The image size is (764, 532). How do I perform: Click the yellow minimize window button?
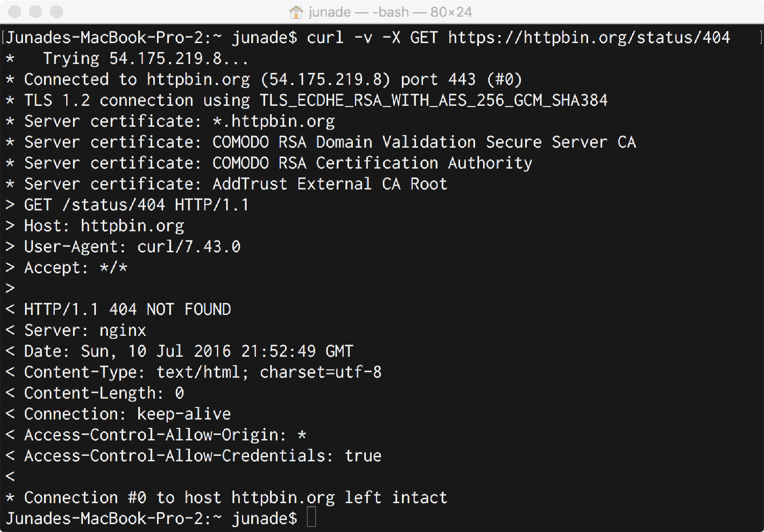click(x=36, y=12)
